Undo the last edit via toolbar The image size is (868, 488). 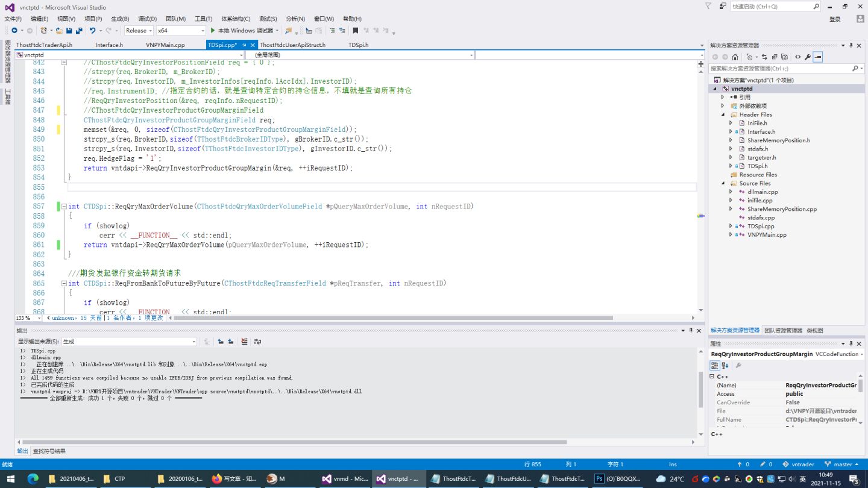click(92, 31)
